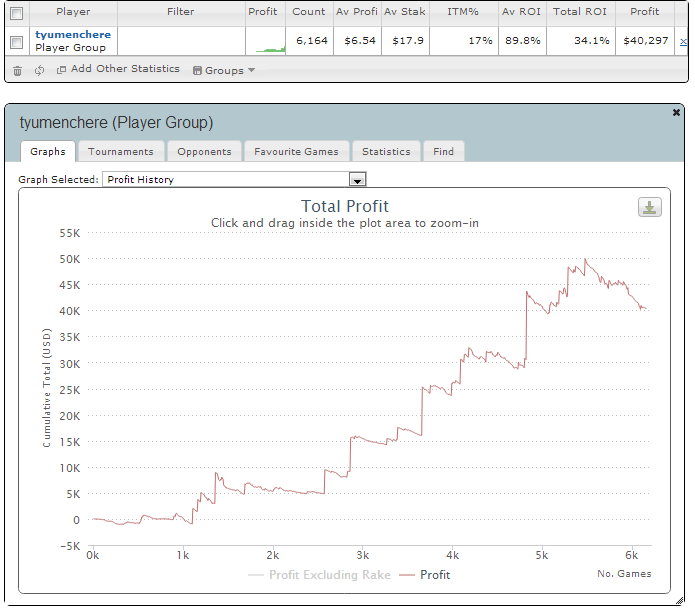Check the tyumenchere row checkbox

pyautogui.click(x=15, y=42)
